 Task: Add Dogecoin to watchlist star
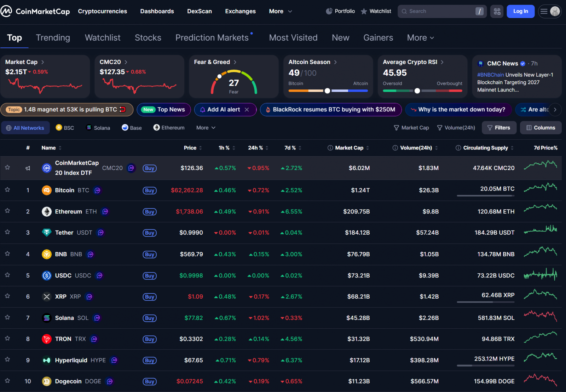click(x=7, y=381)
